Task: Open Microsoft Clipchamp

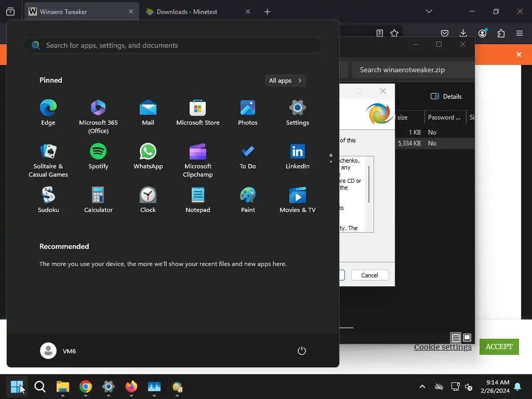Action: 198,160
